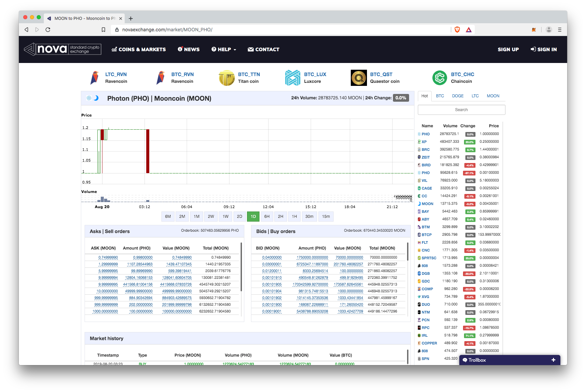
Task: Click ask price 0.74999990
Action: tap(108, 258)
